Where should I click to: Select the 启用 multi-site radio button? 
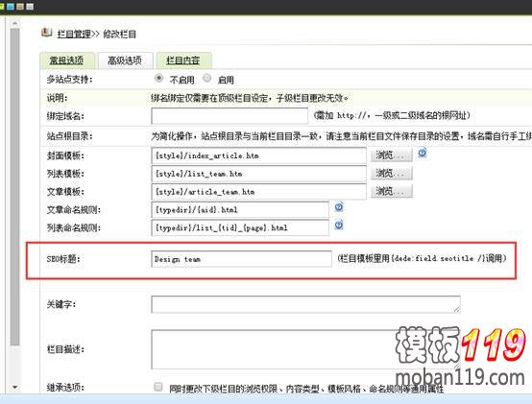(x=206, y=79)
